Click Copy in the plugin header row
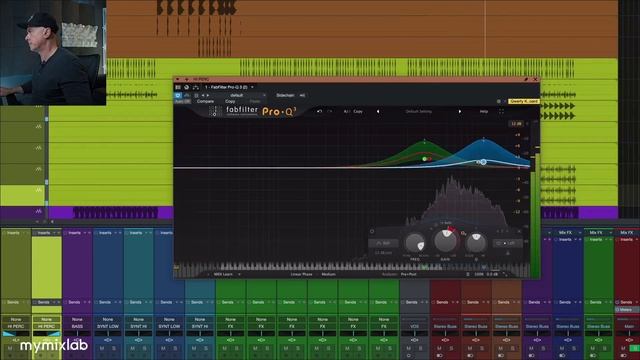 point(230,101)
